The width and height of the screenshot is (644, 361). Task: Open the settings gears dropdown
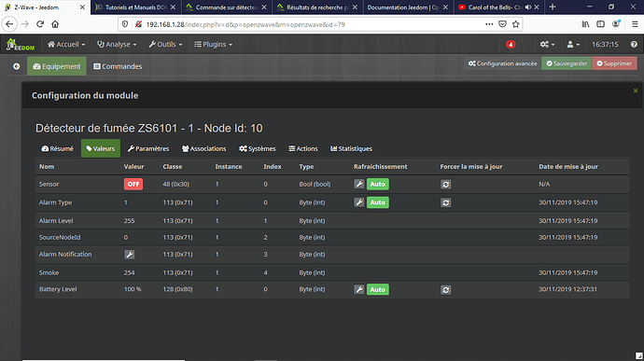pos(548,45)
